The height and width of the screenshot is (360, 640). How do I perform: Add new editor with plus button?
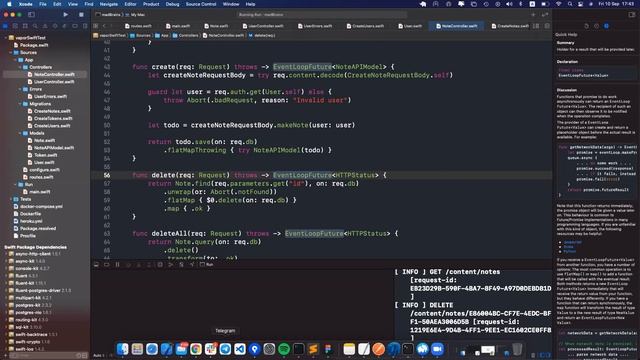click(x=533, y=15)
